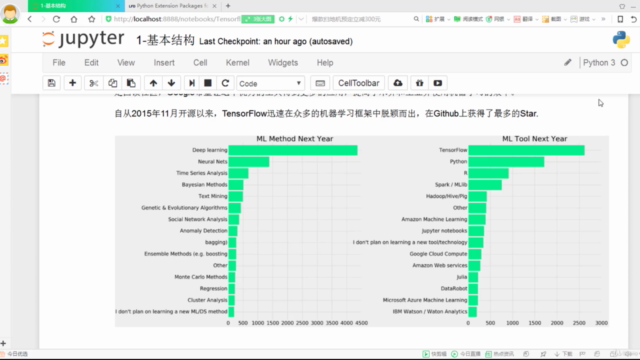Click the Python 3 kernel name
Image resolution: width=640 pixels, height=360 pixels.
click(599, 63)
